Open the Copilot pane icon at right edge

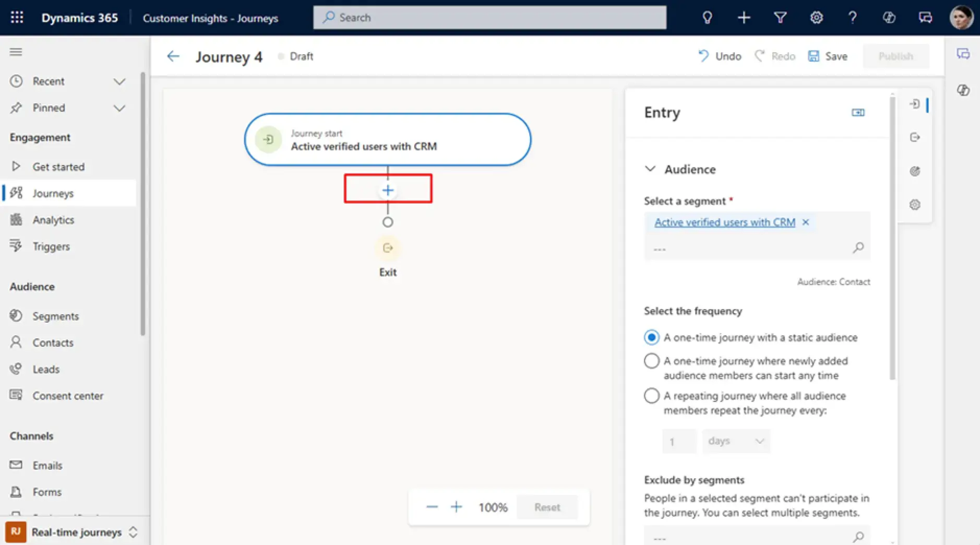coord(963,90)
